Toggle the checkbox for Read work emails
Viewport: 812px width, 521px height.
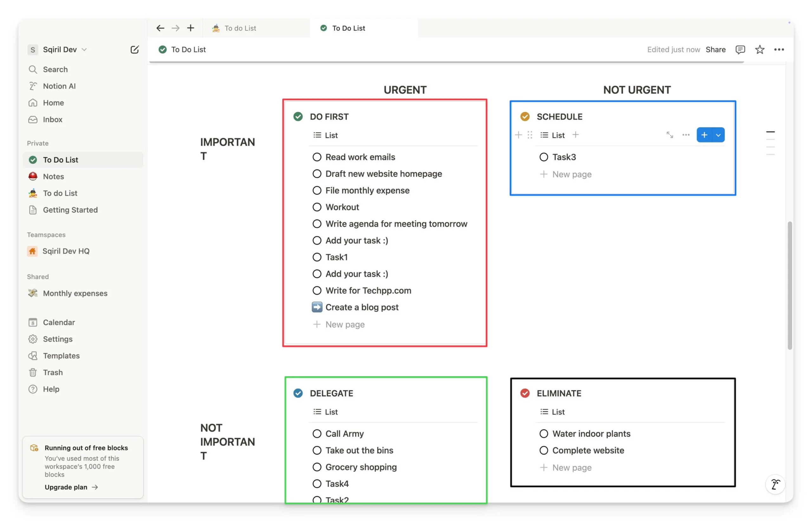click(x=317, y=157)
